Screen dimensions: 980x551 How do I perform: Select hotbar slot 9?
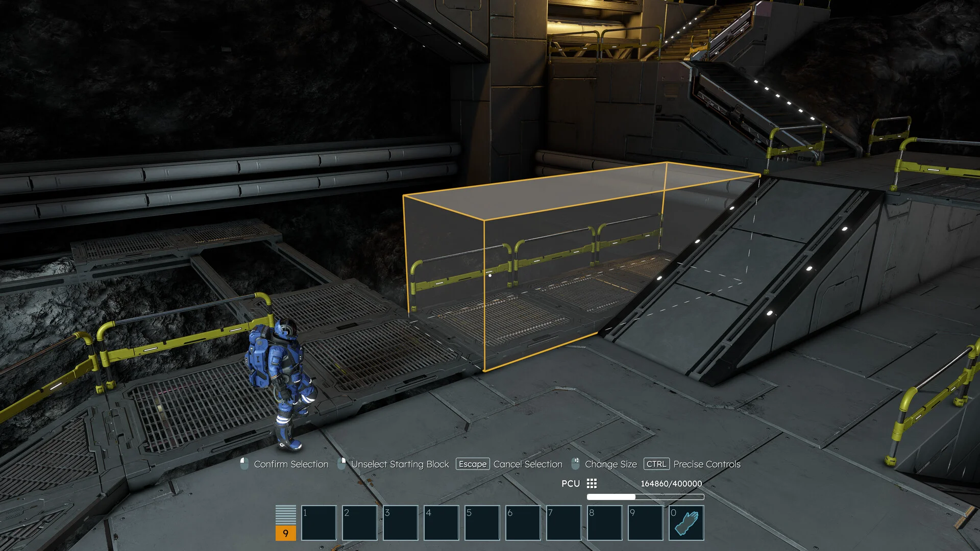[646, 523]
